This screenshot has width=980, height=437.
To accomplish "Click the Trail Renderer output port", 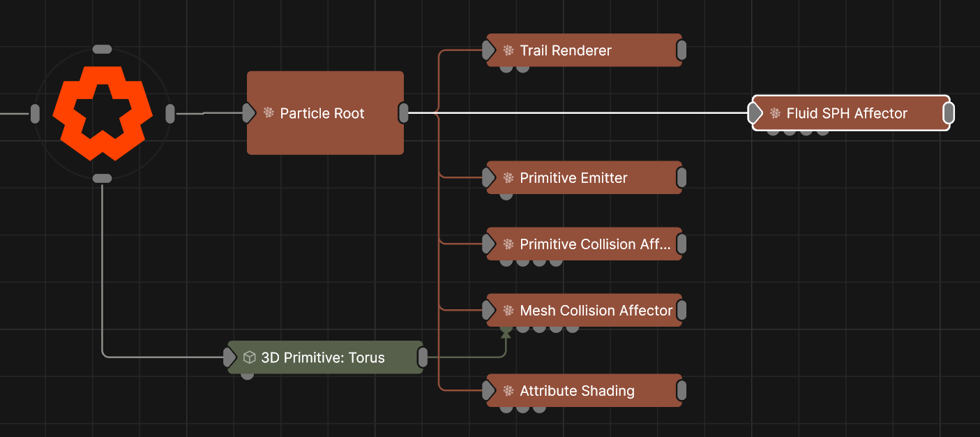I will (x=681, y=50).
